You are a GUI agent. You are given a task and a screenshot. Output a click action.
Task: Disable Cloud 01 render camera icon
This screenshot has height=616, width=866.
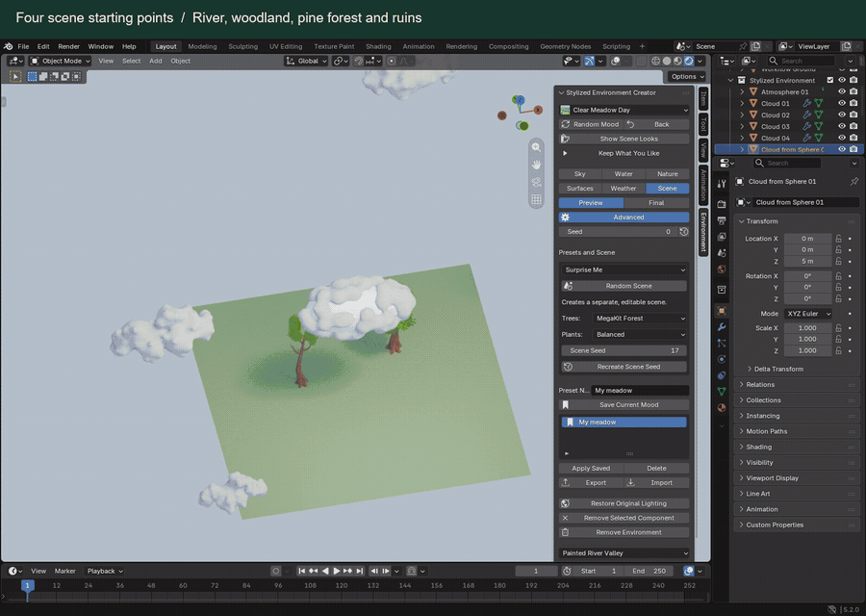(x=853, y=103)
